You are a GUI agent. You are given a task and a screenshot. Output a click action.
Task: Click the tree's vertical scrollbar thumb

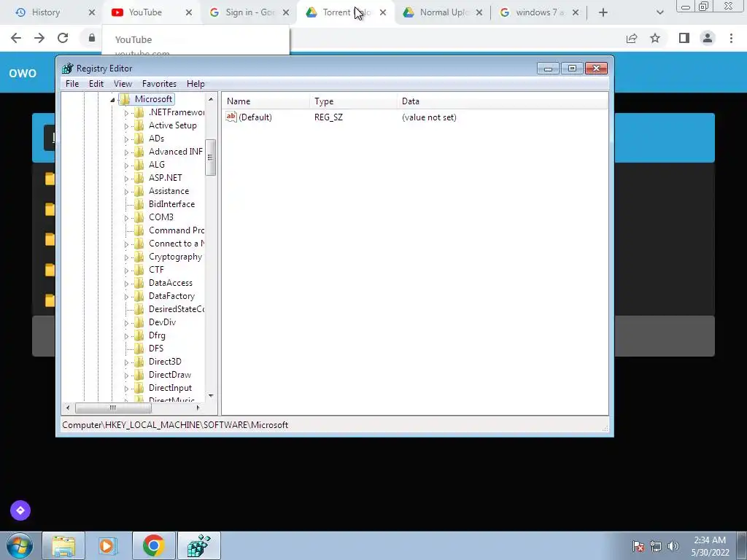point(210,157)
